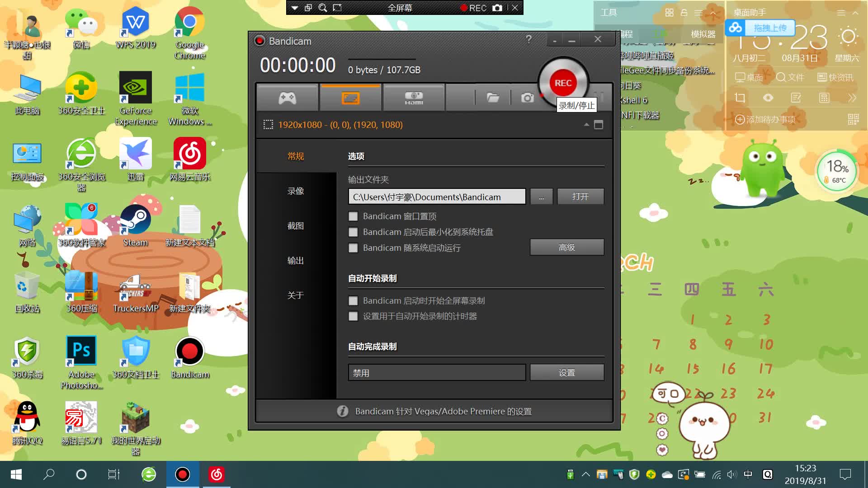Click the 全屏幕 label on the top bar
This screenshot has height=488, width=868.
tap(400, 8)
